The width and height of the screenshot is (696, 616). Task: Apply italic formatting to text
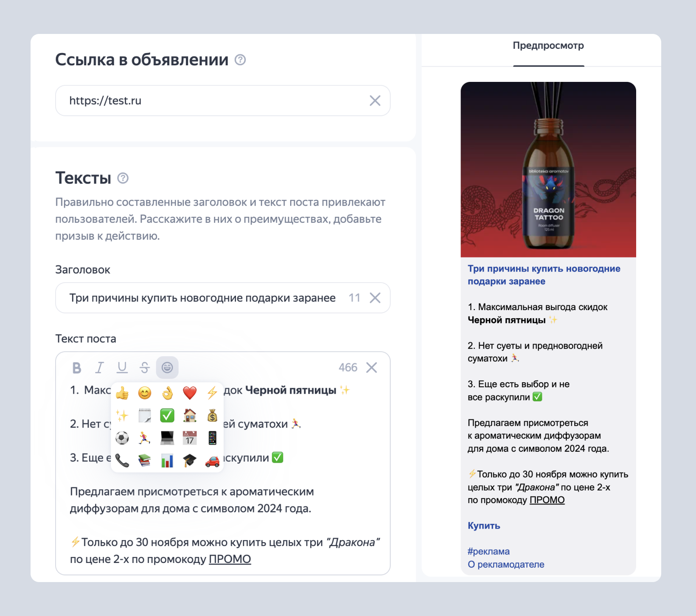coord(99,368)
